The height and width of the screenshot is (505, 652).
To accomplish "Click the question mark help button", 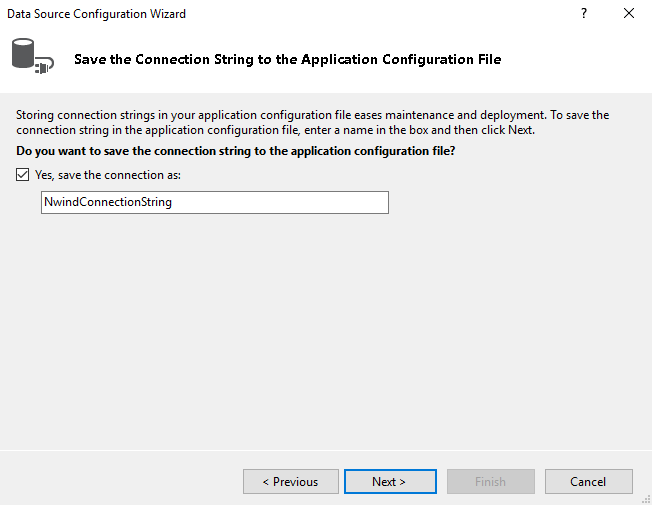I will point(584,14).
